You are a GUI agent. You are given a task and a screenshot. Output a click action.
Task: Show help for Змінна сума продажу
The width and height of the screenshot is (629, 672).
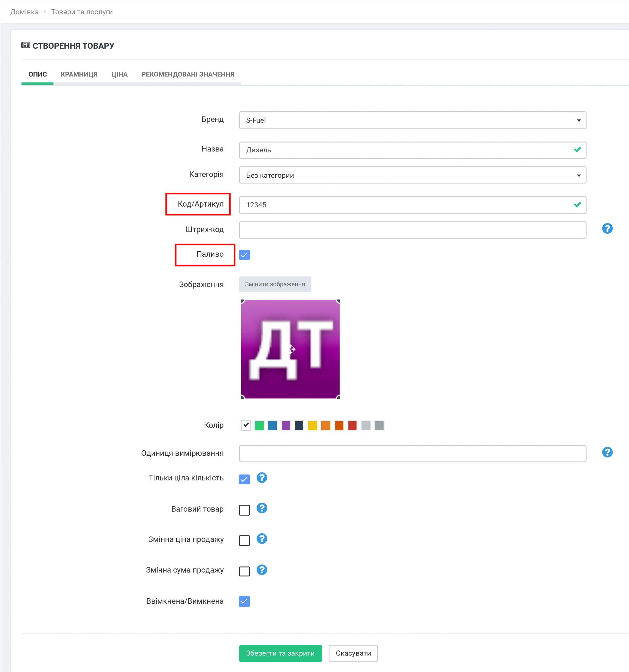coord(262,570)
